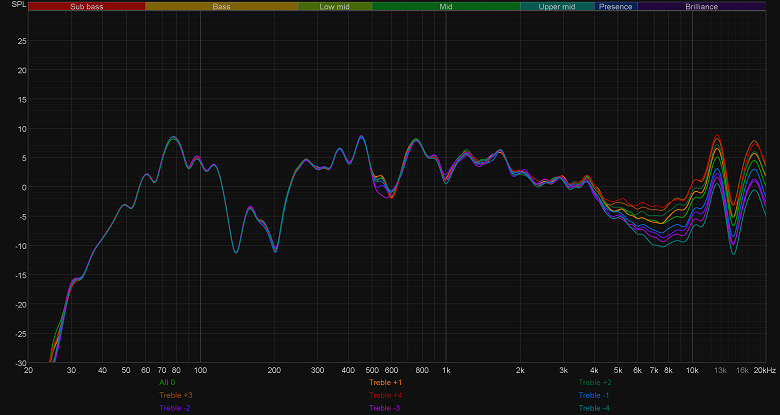This screenshot has width=780, height=415.
Task: Click the 10k label on the frequency axis
Action: (692, 370)
